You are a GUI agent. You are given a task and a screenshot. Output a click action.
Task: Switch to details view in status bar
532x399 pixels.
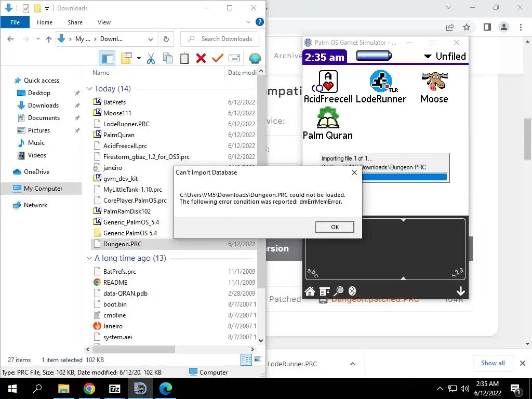pyautogui.click(x=246, y=360)
